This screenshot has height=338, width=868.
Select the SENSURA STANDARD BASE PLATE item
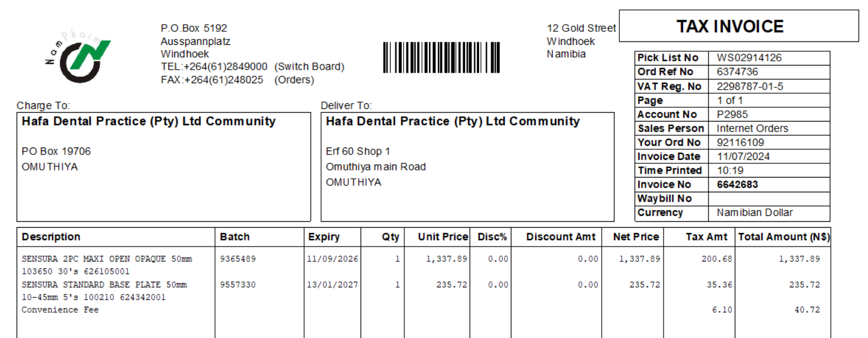tap(104, 290)
